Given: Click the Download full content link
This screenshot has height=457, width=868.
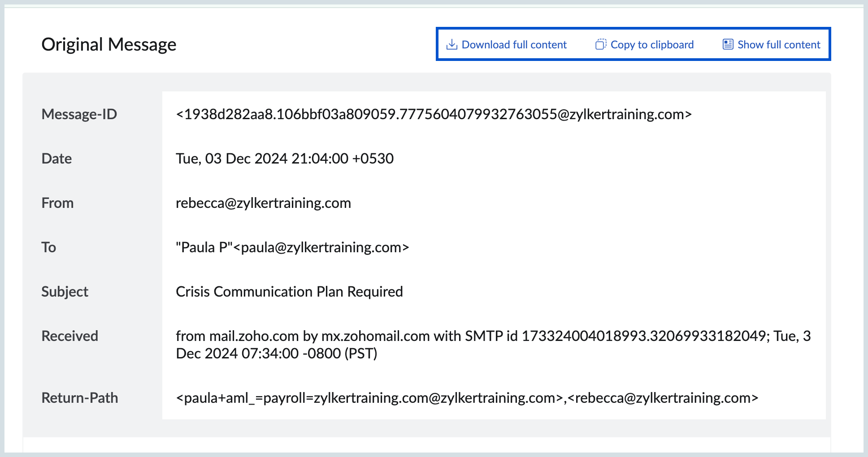Looking at the screenshot, I should coord(514,45).
